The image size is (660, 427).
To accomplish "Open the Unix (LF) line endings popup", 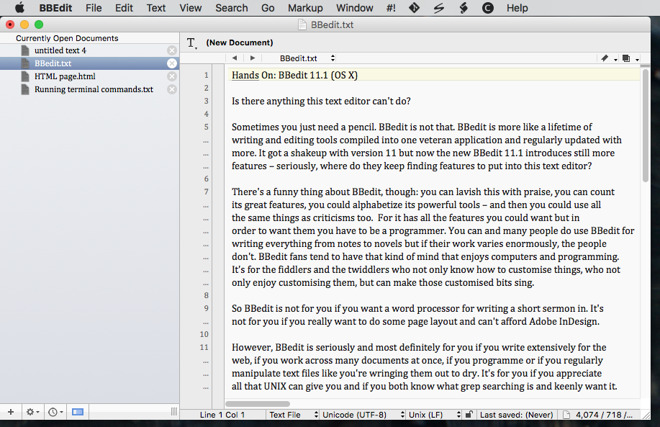I will coord(435,415).
